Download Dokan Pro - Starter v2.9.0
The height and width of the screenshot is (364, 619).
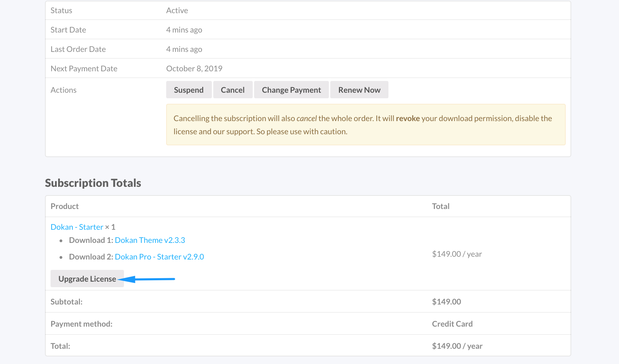coord(159,257)
